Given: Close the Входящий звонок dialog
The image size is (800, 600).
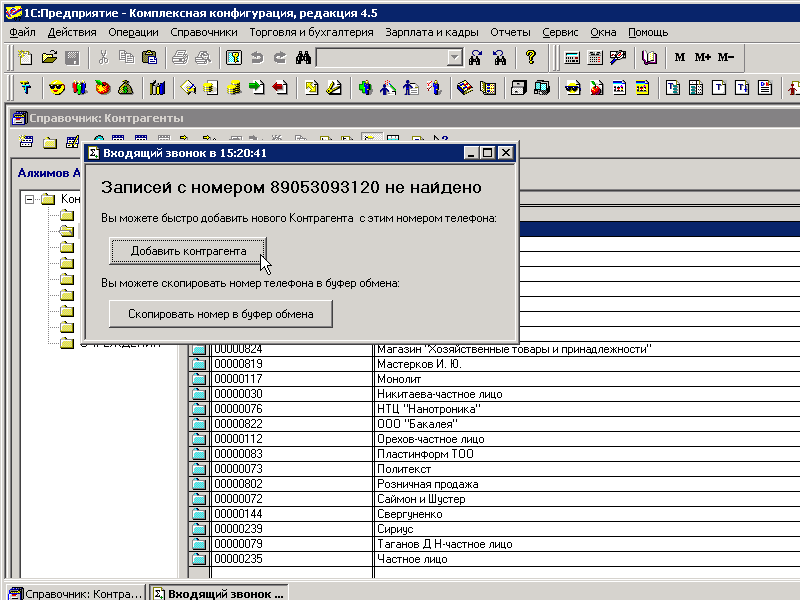Looking at the screenshot, I should pos(505,153).
